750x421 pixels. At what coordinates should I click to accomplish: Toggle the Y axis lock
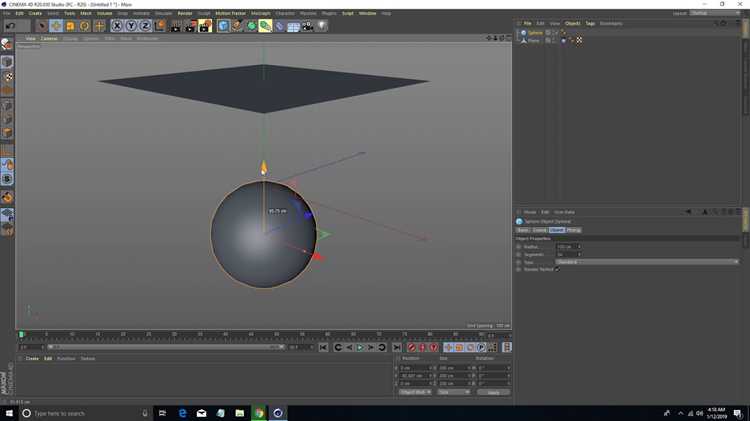[131, 25]
